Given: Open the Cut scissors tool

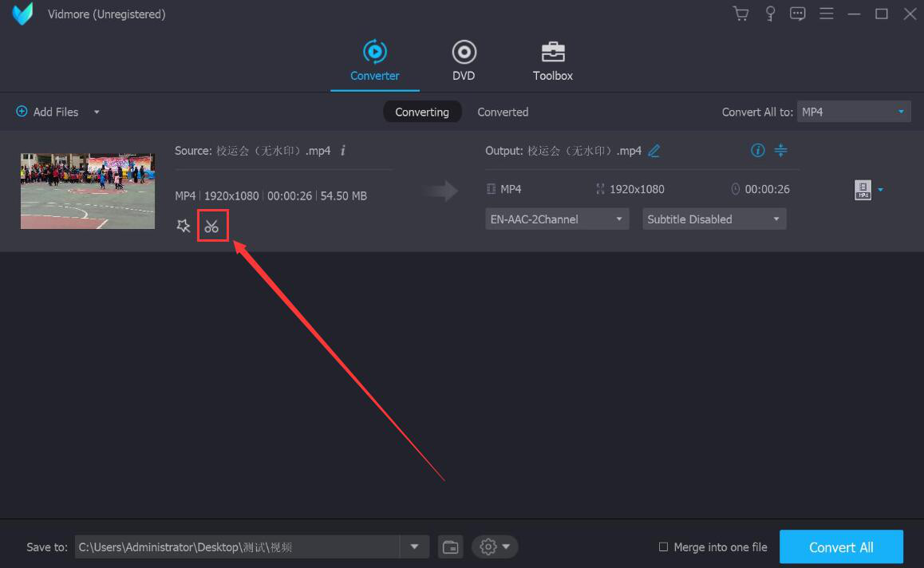Looking at the screenshot, I should pos(211,226).
